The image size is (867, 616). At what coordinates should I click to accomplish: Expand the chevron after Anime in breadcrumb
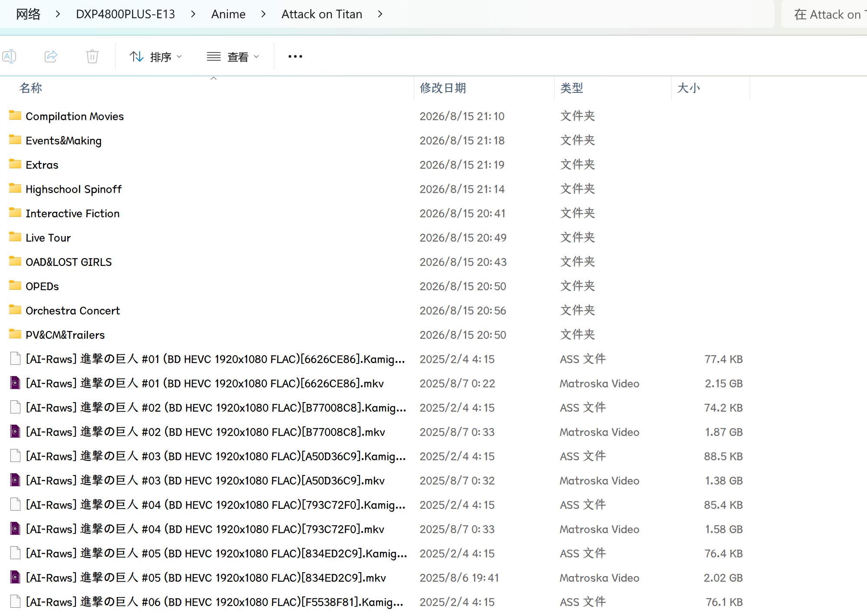(263, 14)
